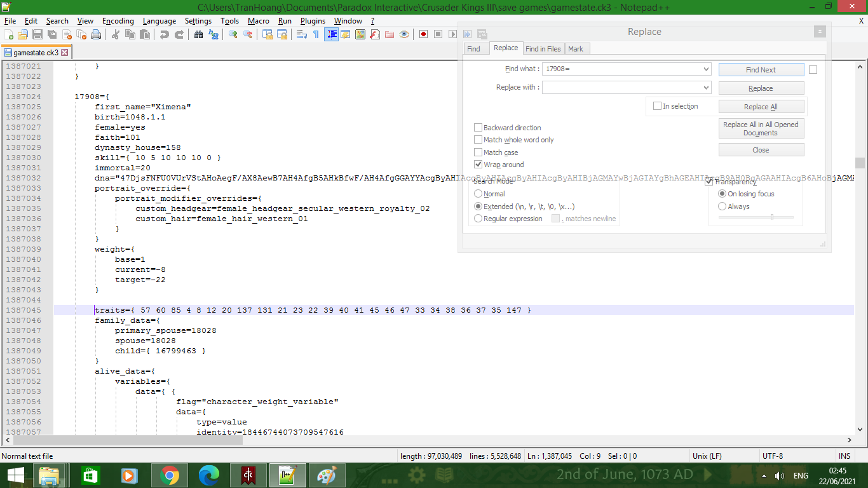Save the current file via toolbar
The height and width of the screenshot is (488, 868).
[x=37, y=34]
